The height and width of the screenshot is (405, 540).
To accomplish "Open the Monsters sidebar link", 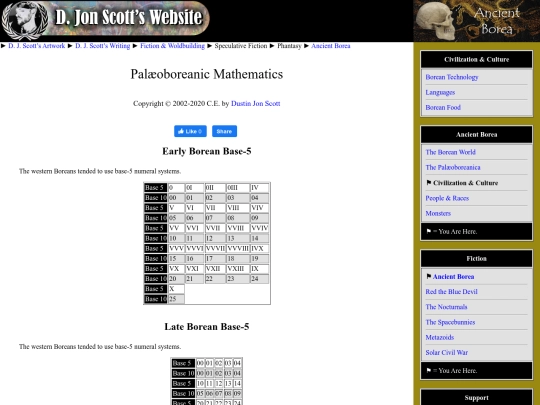I will point(438,213).
